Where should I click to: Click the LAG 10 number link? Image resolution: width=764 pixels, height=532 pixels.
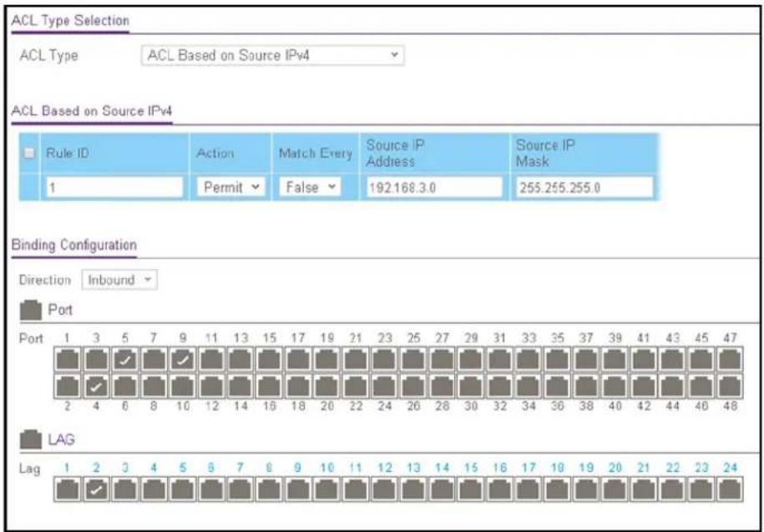pos(327,468)
